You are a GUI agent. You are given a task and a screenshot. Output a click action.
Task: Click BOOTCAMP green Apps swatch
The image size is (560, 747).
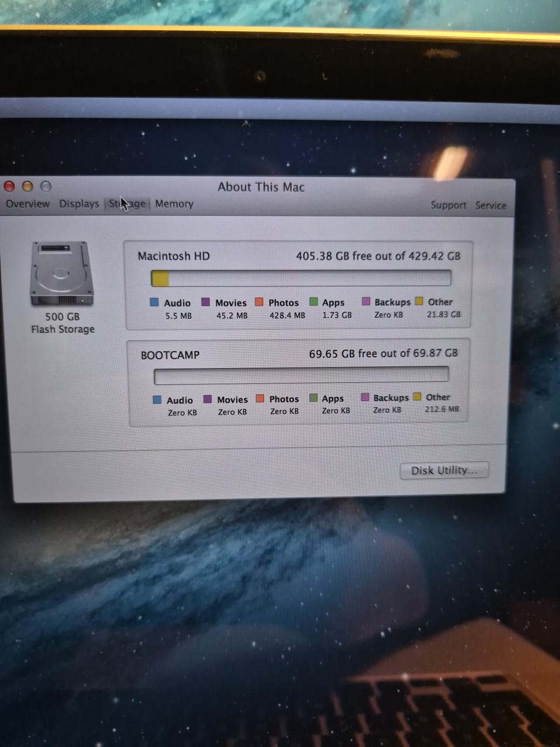coord(313,398)
